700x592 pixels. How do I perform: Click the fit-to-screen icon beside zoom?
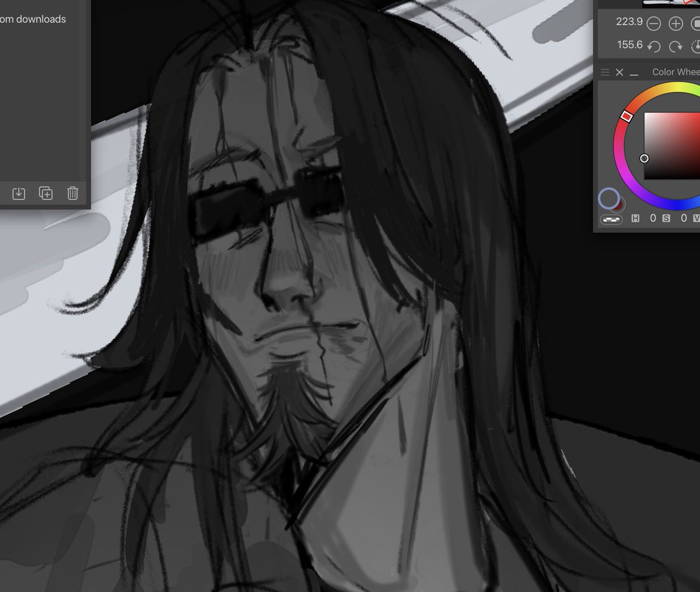click(x=695, y=23)
